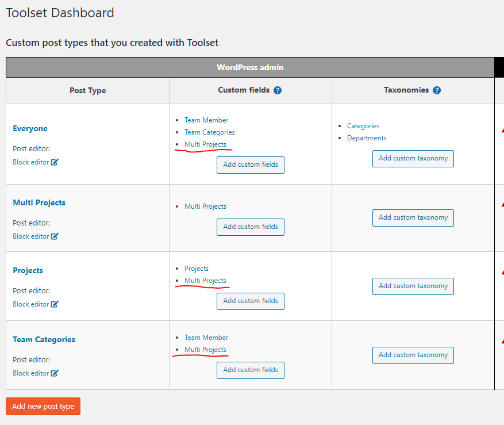Screen dimensions: 504x425
Task: Add custom fields to Multi Projects
Action: (x=251, y=227)
